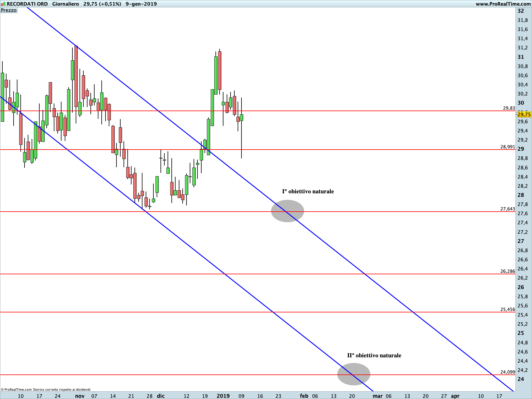Click the 26 price label on the scale
The width and height of the screenshot is (532, 399).
[521, 287]
